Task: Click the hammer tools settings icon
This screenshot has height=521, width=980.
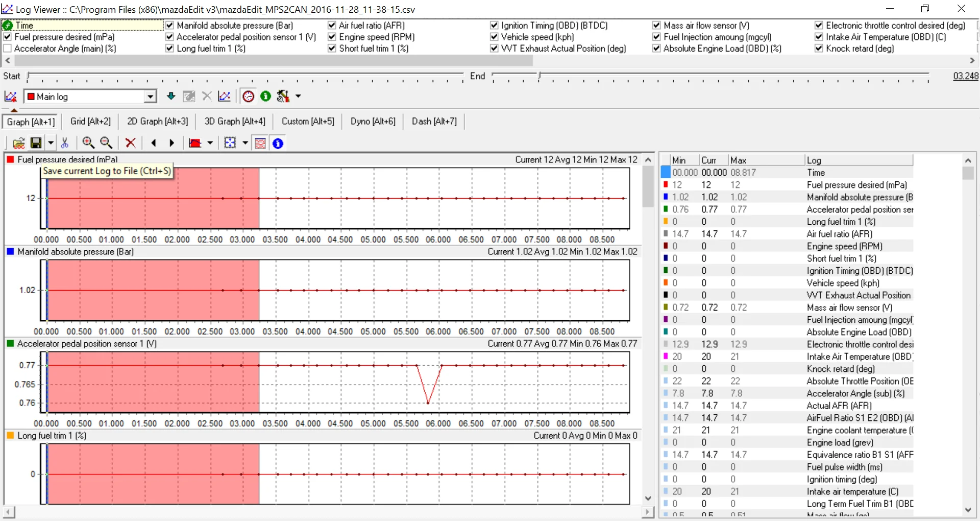Action: coord(283,96)
